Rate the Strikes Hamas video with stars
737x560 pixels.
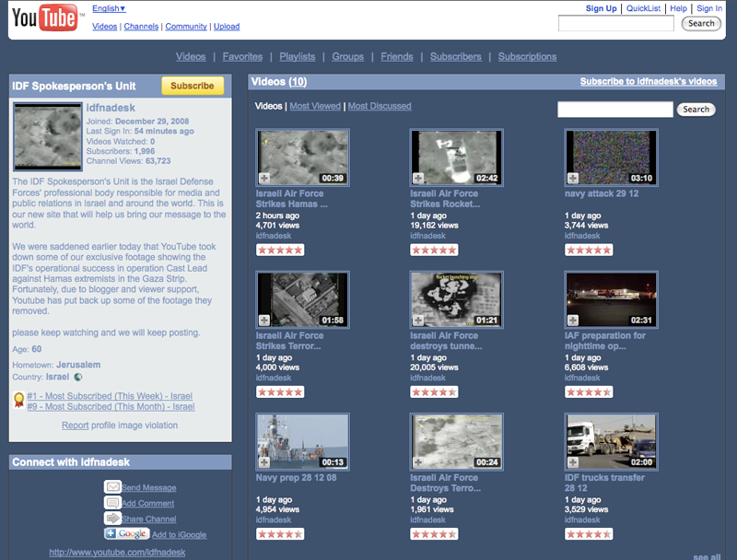[280, 250]
